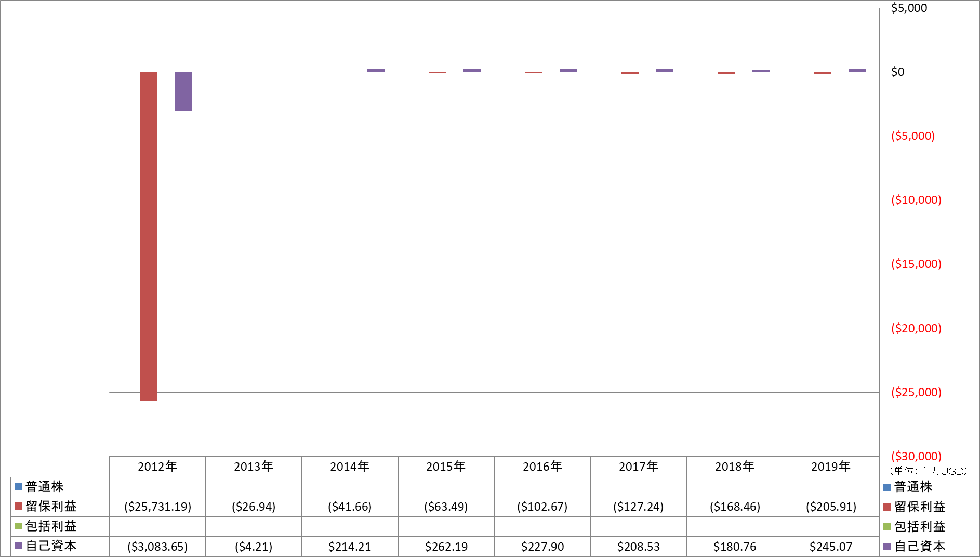Click the ($127.24) cell for 2017
Screen dimensions: 980x557
point(639,507)
